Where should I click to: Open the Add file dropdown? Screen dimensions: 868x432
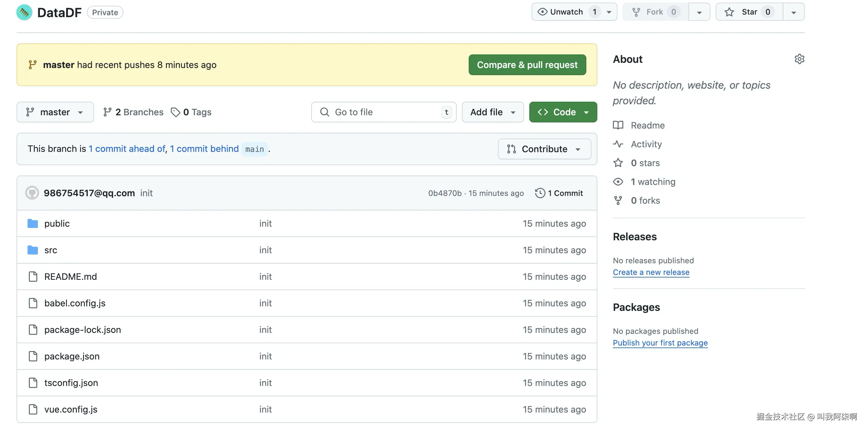[492, 112]
